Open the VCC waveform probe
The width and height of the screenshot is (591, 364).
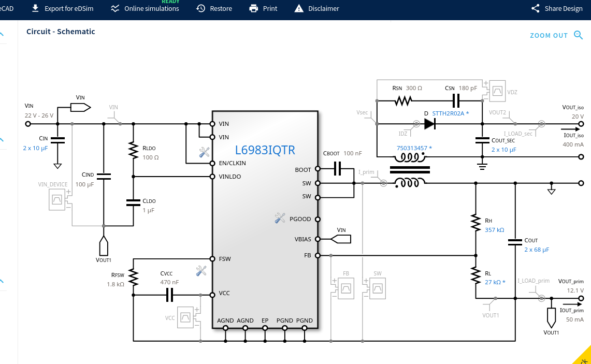coord(185,317)
